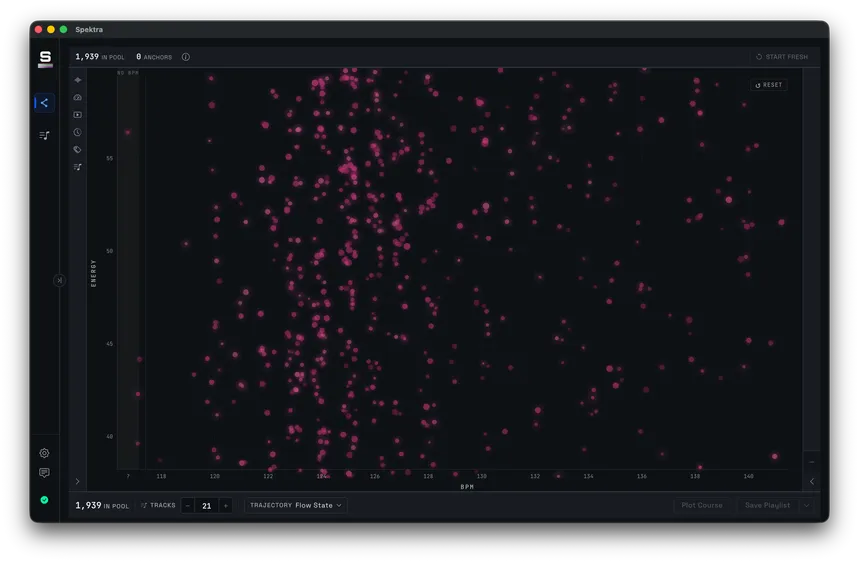Click '1,939 in pool' text in top bar
The width and height of the screenshot is (860, 563).
pyautogui.click(x=100, y=57)
